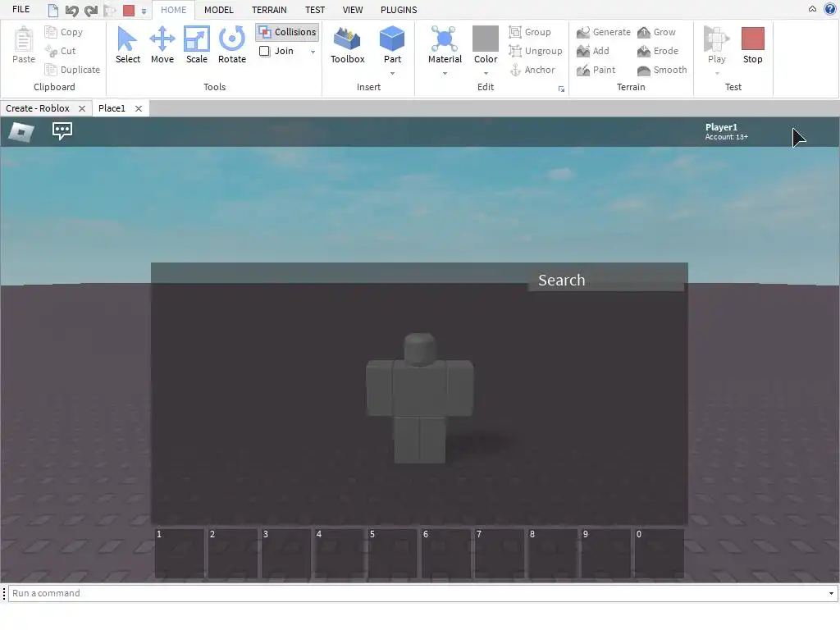The width and height of the screenshot is (840, 630).
Task: Switch to the PLUGINS ribbon tab
Action: 399,10
